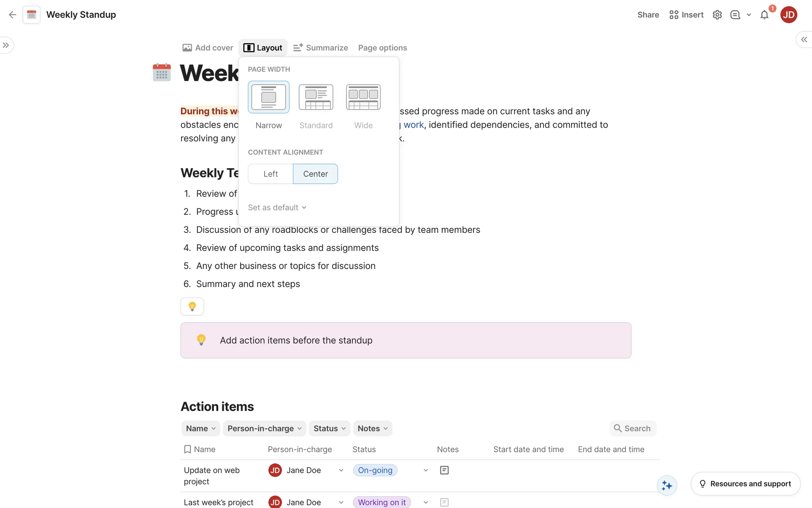812x508 pixels.
Task: Open Resources and support button
Action: [745, 483]
